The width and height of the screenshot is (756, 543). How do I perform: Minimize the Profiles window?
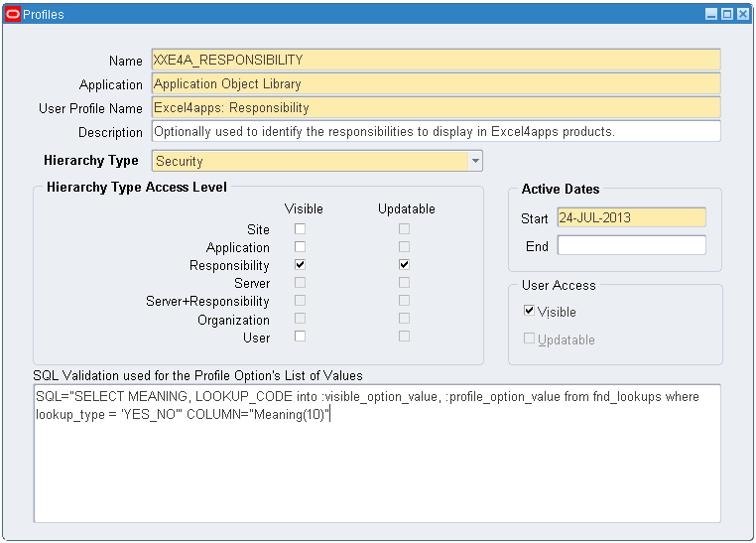pyautogui.click(x=711, y=15)
